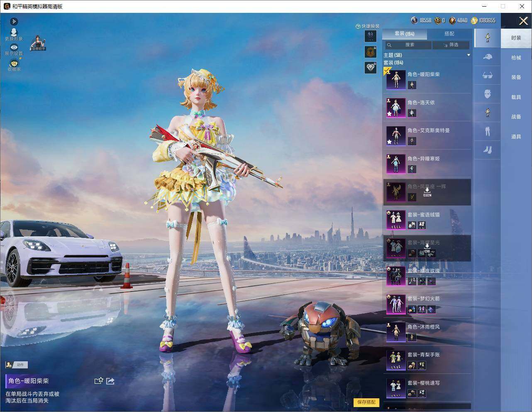Open the 枪械 firearms tab
The width and height of the screenshot is (532, 412).
(x=516, y=58)
